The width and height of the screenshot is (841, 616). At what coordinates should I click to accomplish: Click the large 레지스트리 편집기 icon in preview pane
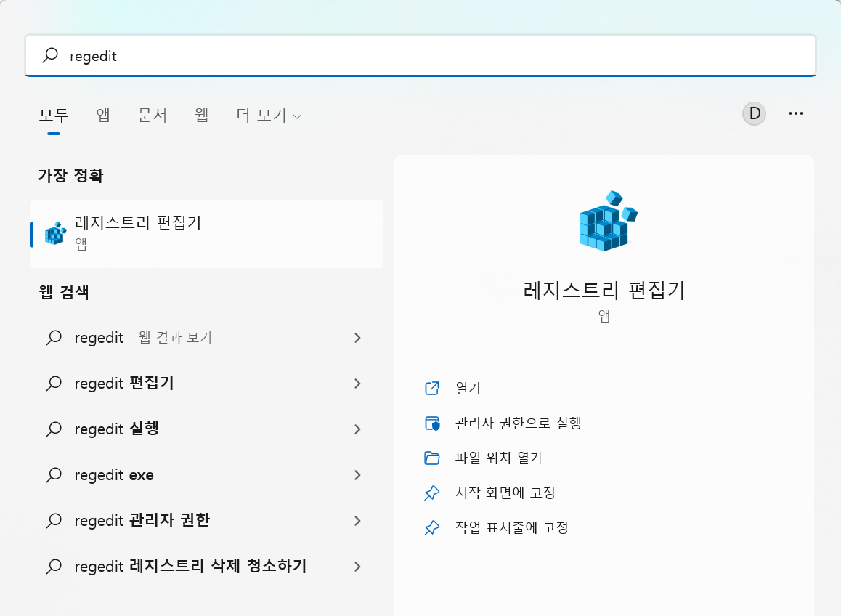pyautogui.click(x=608, y=221)
